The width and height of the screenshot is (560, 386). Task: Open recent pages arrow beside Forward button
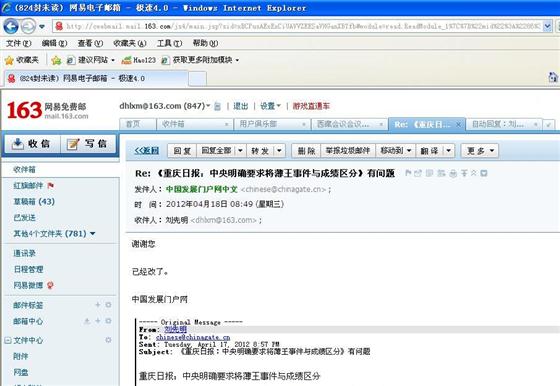[42, 26]
